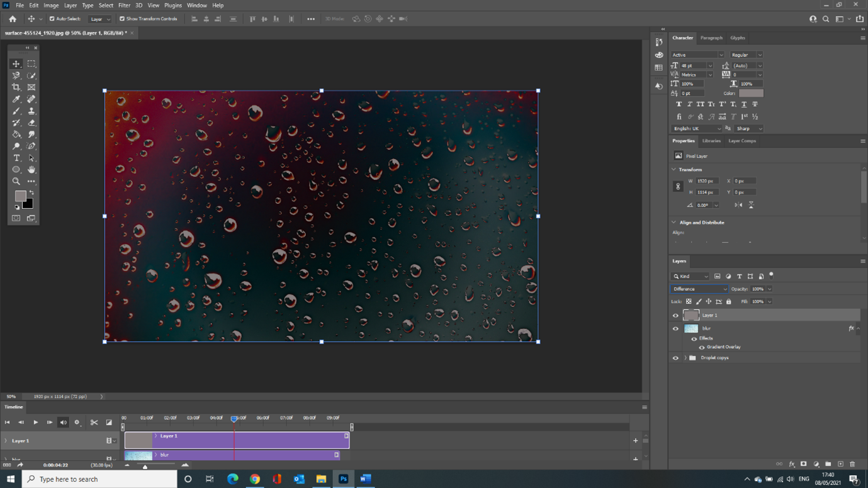Select the Frame tool

tap(31, 87)
